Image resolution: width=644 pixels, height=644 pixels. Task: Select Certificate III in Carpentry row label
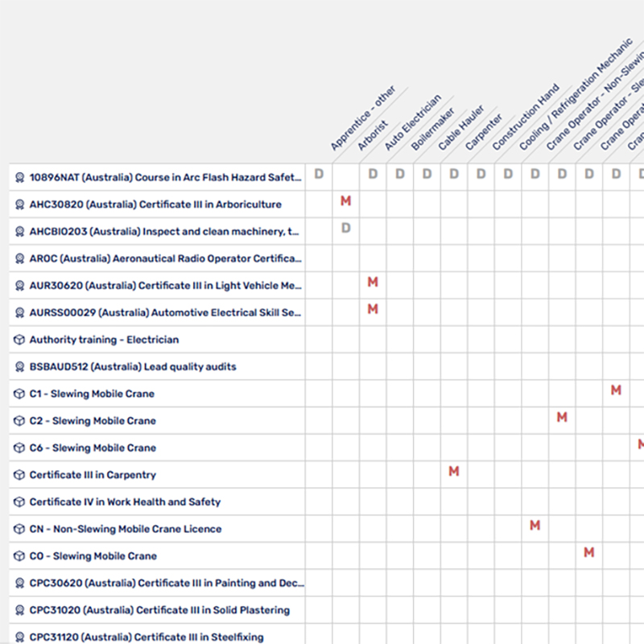tap(93, 475)
